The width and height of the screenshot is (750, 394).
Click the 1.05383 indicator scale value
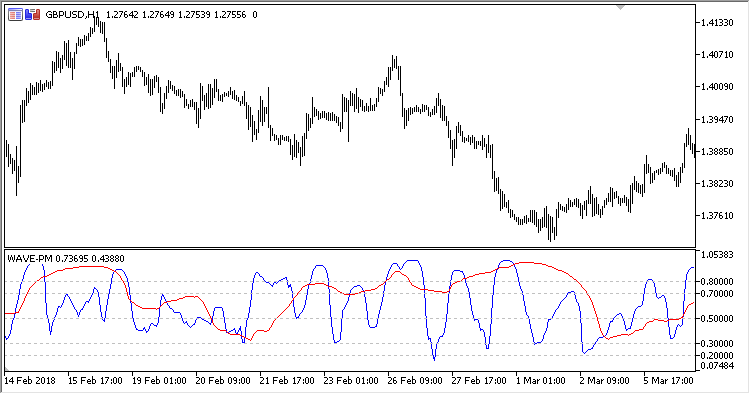(x=717, y=255)
